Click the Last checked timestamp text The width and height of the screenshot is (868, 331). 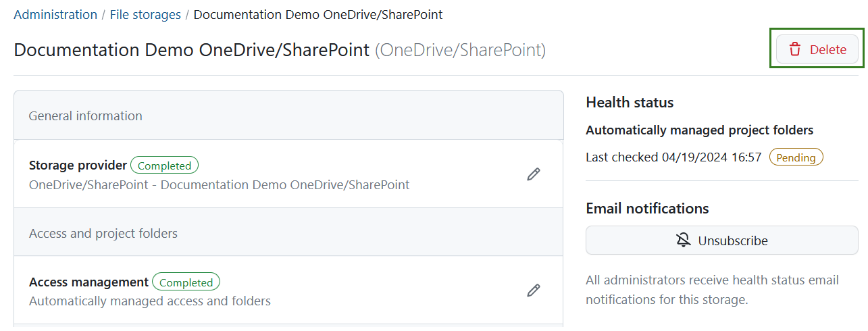(x=673, y=157)
